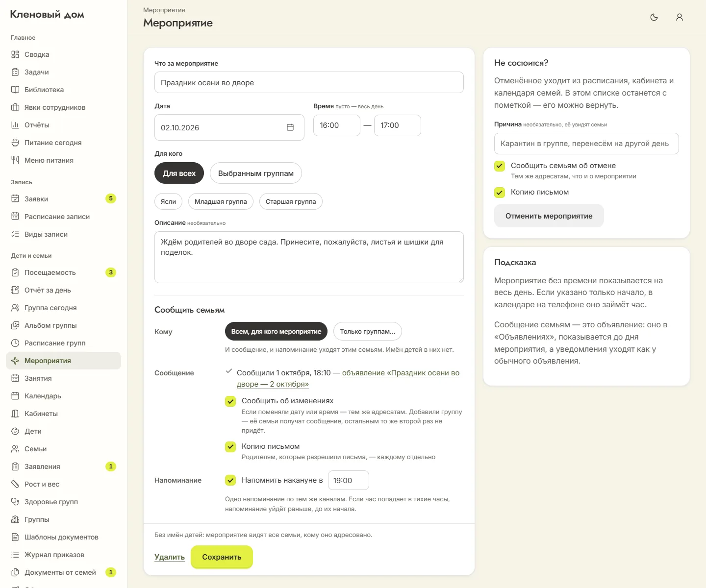Click the Удалить link
This screenshot has width=706, height=588.
pyautogui.click(x=170, y=557)
